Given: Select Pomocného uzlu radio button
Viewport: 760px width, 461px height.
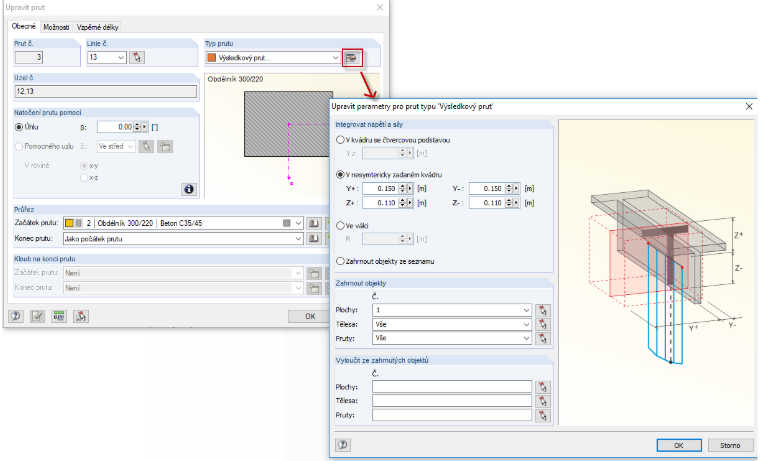Looking at the screenshot, I should (19, 146).
